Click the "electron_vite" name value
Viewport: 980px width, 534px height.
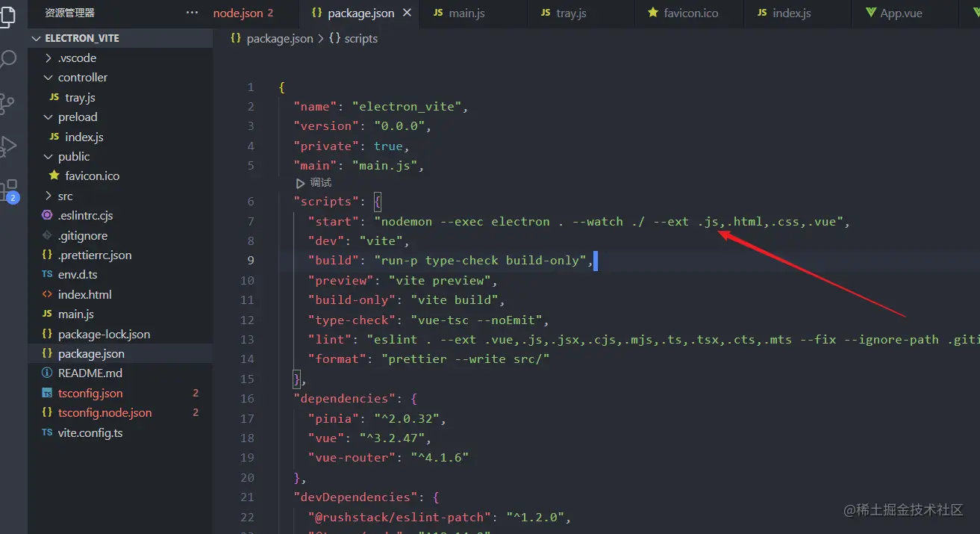pyautogui.click(x=406, y=106)
